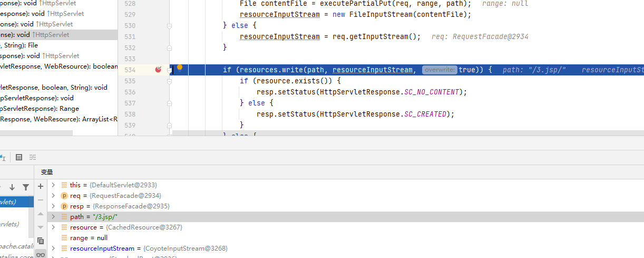The image size is (644, 258).
Task: Expand the 'path' variable node
Action: [x=53, y=217]
